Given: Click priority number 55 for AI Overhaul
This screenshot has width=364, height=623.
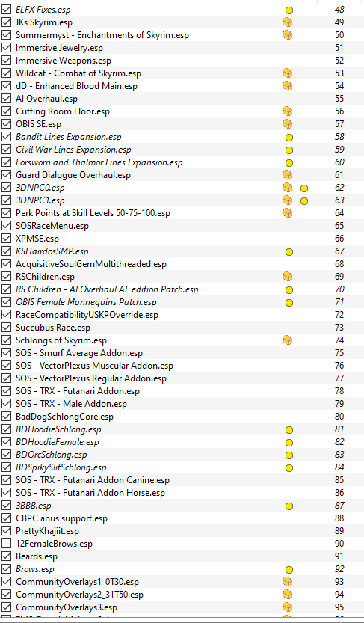Looking at the screenshot, I should (339, 99).
